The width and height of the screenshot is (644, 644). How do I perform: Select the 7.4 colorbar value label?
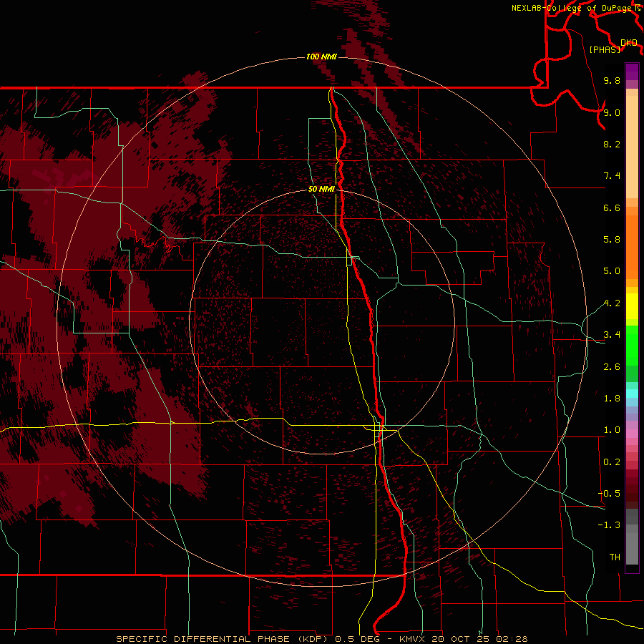coord(612,176)
